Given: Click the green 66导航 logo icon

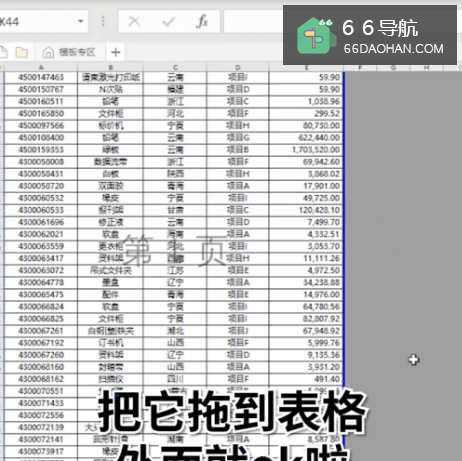Looking at the screenshot, I should [314, 36].
